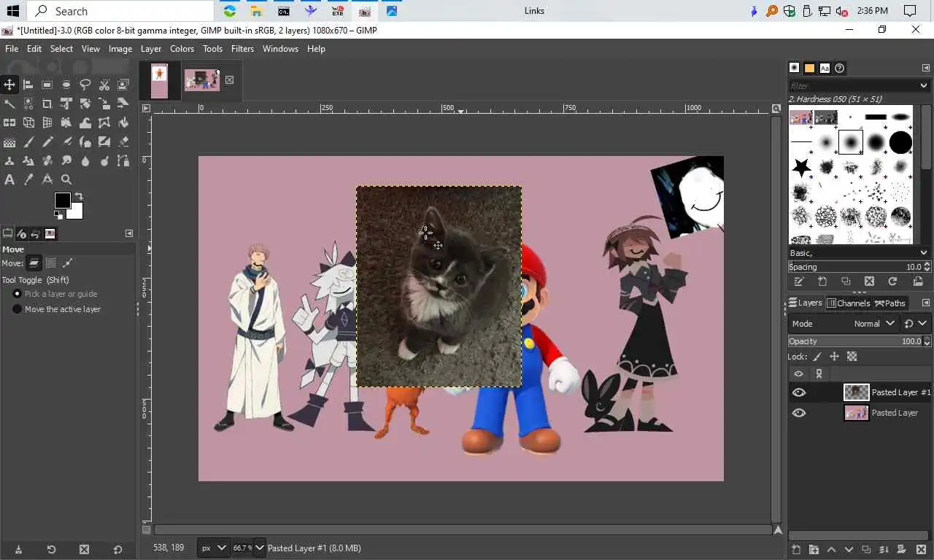
Task: Switch to the Channels tab
Action: click(848, 303)
